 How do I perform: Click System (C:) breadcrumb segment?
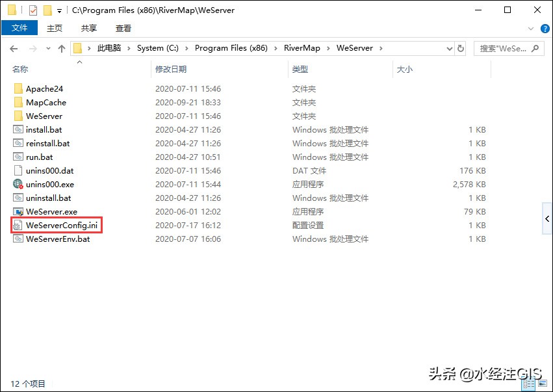pyautogui.click(x=158, y=48)
